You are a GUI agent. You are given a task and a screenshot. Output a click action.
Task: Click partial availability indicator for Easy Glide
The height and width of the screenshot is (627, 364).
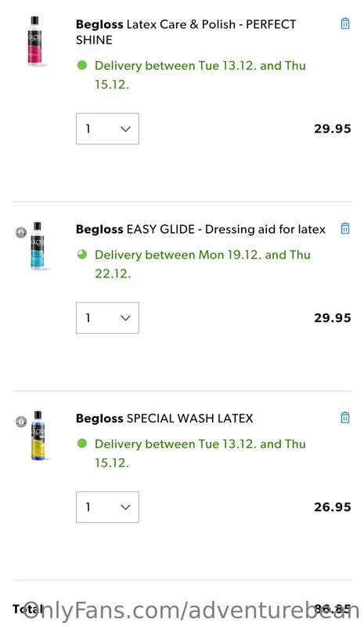[x=82, y=254]
